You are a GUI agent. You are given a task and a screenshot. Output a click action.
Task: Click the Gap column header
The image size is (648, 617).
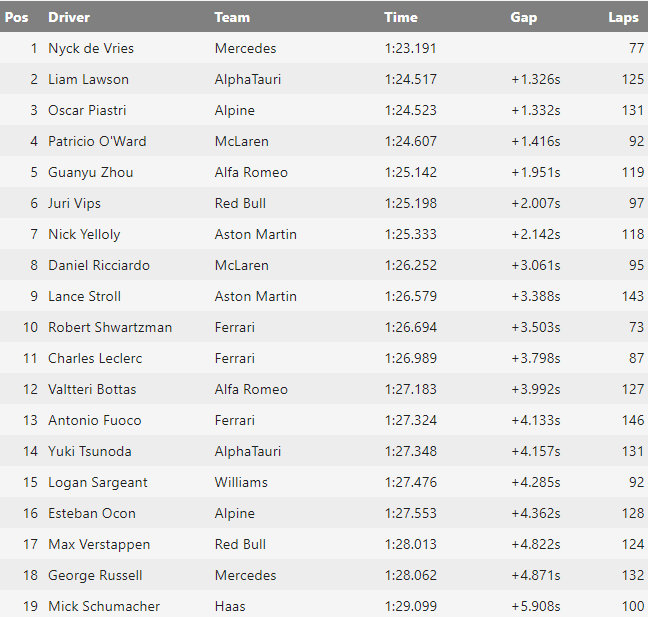[523, 17]
